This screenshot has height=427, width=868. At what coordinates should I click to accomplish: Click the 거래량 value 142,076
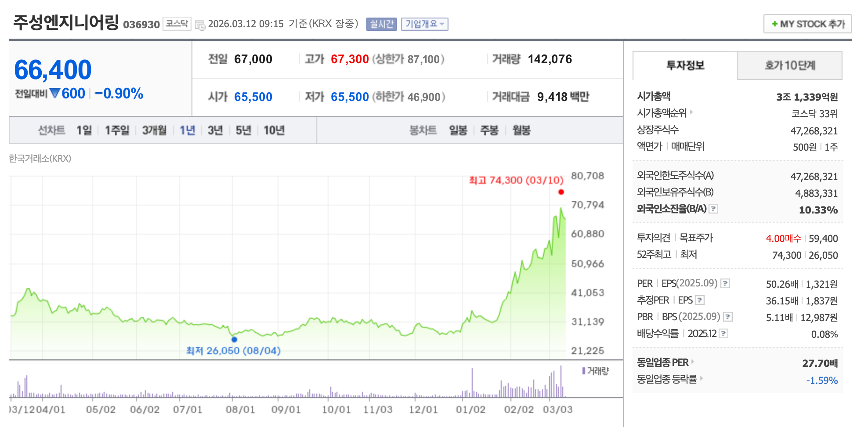[x=550, y=59]
